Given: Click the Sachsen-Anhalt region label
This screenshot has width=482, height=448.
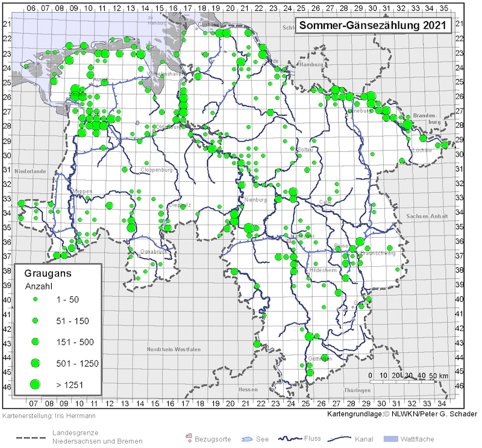Looking at the screenshot, I should (x=427, y=216).
